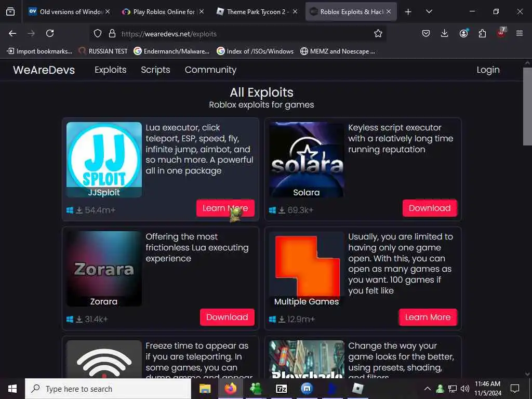Viewport: 532px width, 399px height.
Task: Open the Exploits nav menu
Action: pos(111,70)
